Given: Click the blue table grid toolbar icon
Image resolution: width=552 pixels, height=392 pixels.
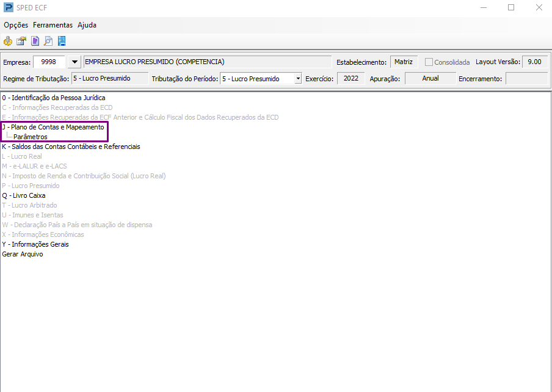Looking at the screenshot, I should [62, 41].
